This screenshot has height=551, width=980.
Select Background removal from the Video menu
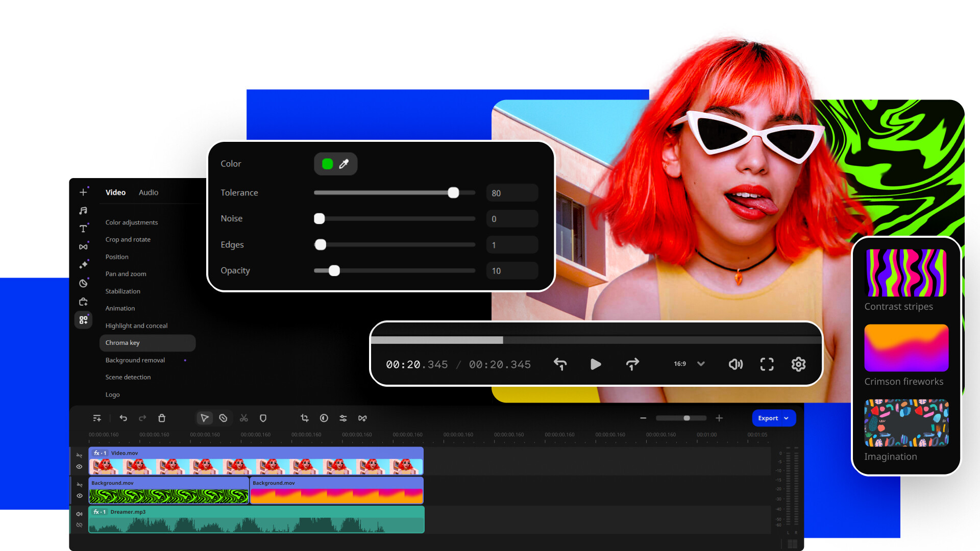pyautogui.click(x=135, y=360)
